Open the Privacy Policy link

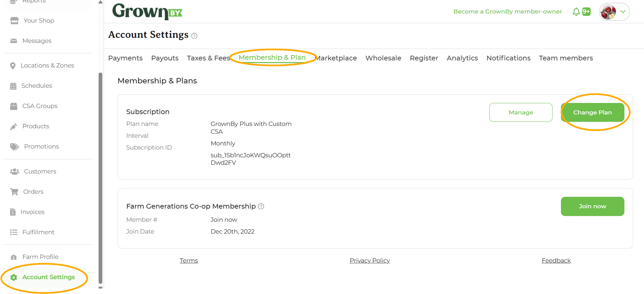pyautogui.click(x=370, y=261)
